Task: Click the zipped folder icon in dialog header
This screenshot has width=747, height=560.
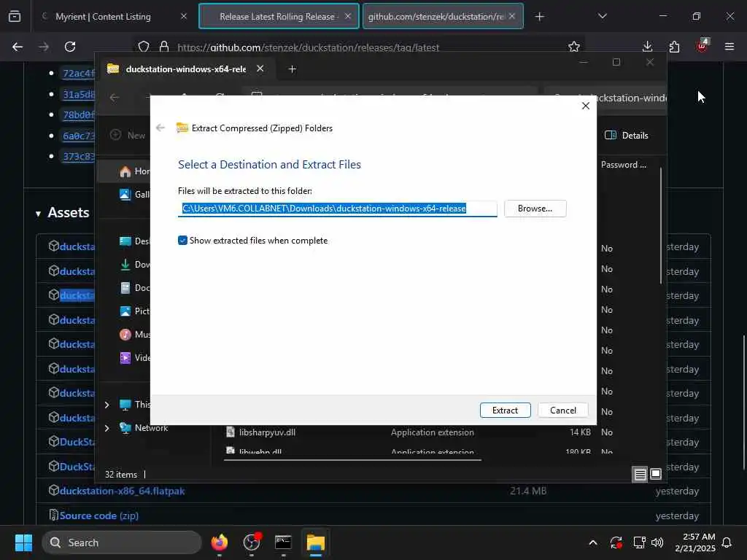Action: (x=182, y=128)
